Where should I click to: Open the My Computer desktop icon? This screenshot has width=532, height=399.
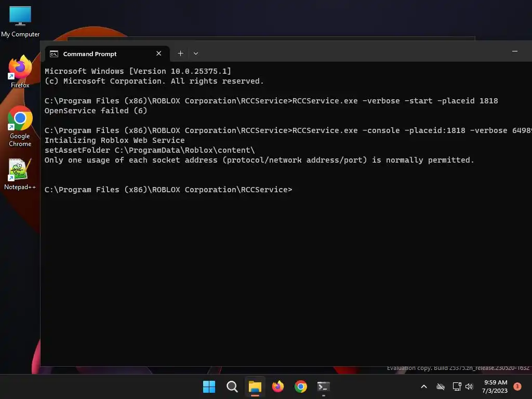pyautogui.click(x=20, y=22)
